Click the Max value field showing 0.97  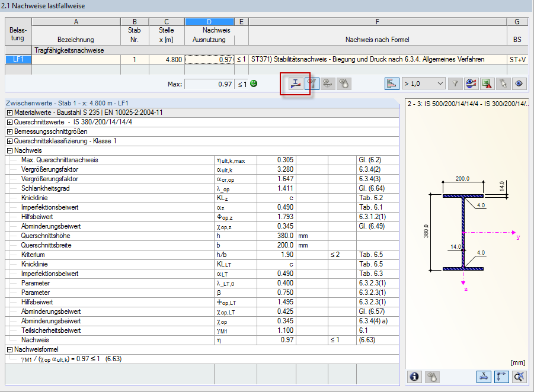(209, 84)
